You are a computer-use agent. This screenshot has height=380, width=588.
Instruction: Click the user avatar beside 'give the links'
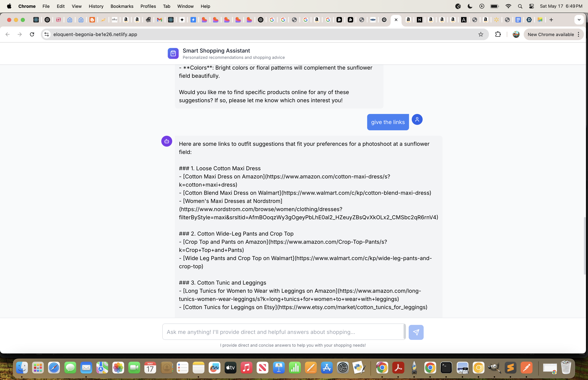point(417,120)
